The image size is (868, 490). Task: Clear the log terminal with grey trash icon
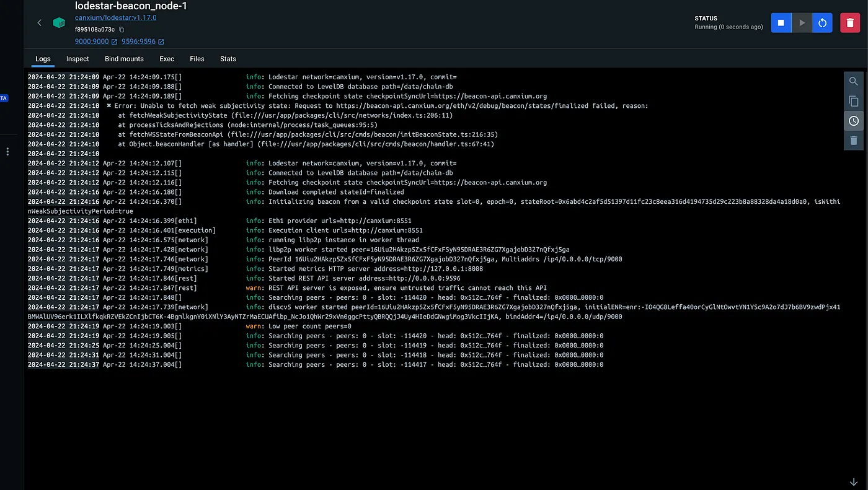(x=854, y=141)
